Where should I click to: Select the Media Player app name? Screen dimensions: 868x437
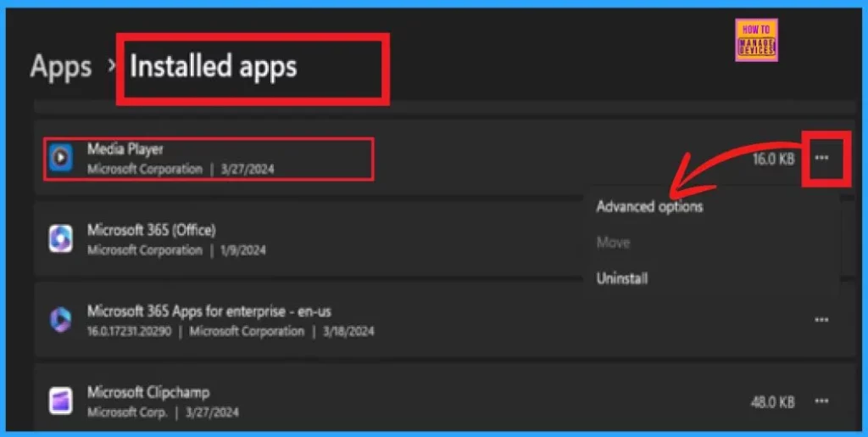click(x=125, y=149)
